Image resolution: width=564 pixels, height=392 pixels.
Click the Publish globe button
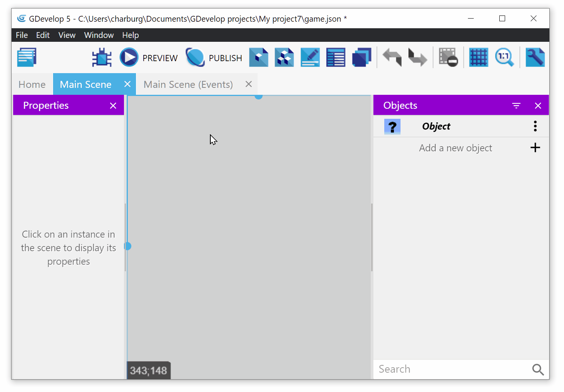[x=195, y=58]
